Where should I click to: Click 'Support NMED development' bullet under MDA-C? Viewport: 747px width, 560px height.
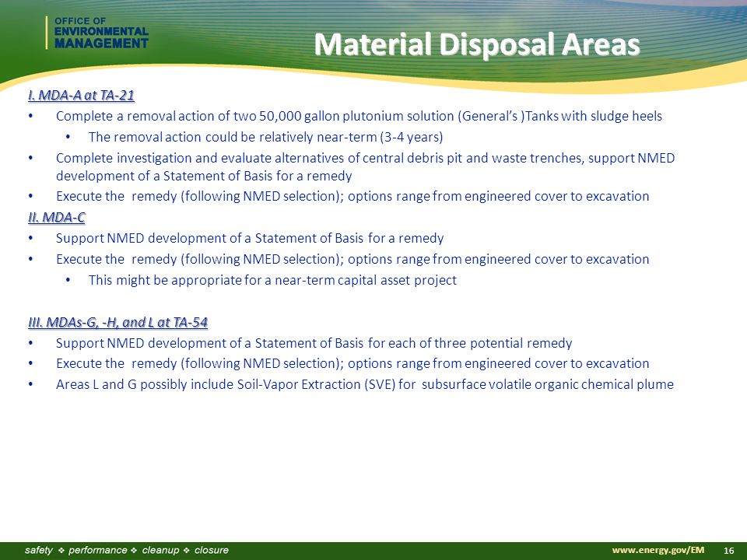pos(250,238)
